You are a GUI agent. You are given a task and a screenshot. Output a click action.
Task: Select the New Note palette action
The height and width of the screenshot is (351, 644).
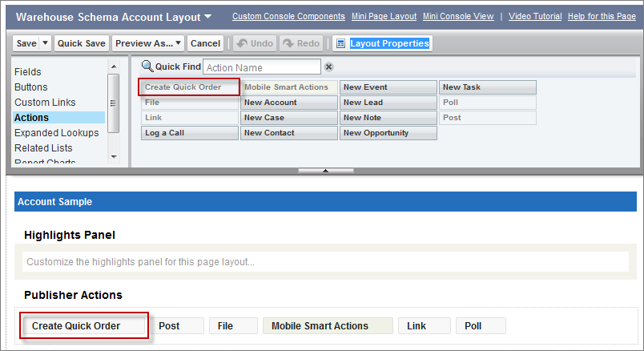388,118
